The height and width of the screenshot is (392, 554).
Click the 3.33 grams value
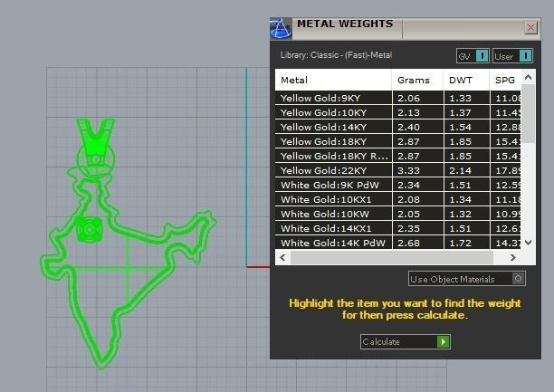pos(409,171)
